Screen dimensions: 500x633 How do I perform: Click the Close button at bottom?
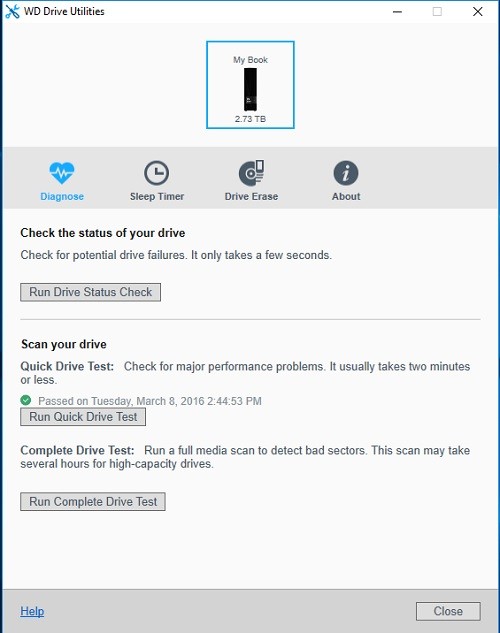tap(448, 611)
